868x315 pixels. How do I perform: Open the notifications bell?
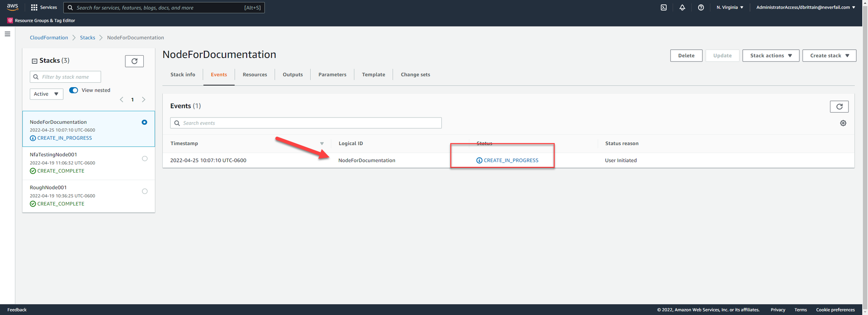(682, 8)
